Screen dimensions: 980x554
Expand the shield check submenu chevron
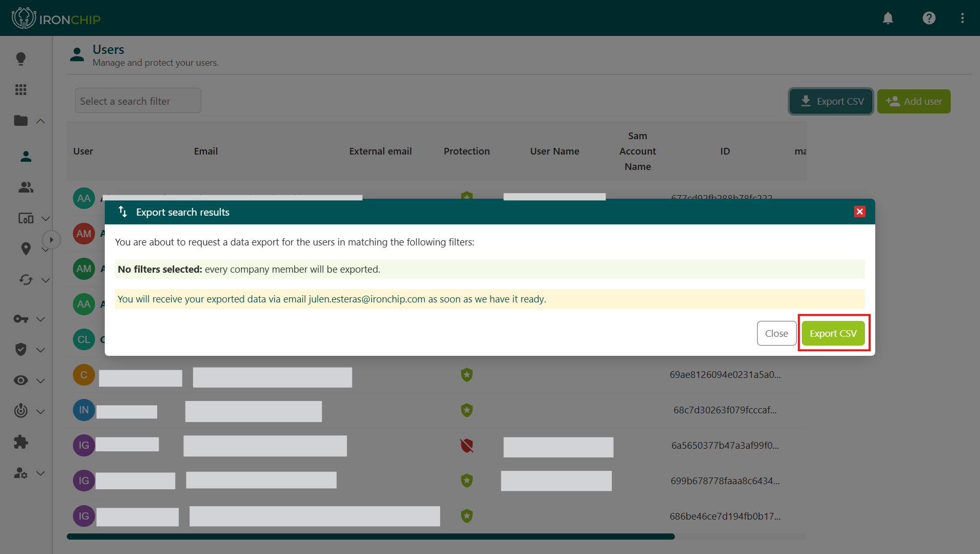(41, 350)
